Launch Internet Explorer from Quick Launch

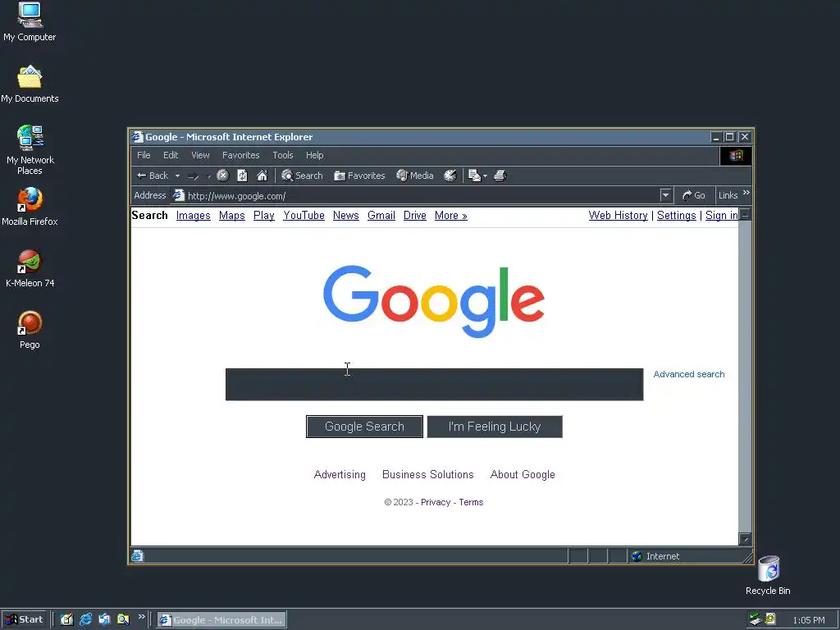pos(85,619)
